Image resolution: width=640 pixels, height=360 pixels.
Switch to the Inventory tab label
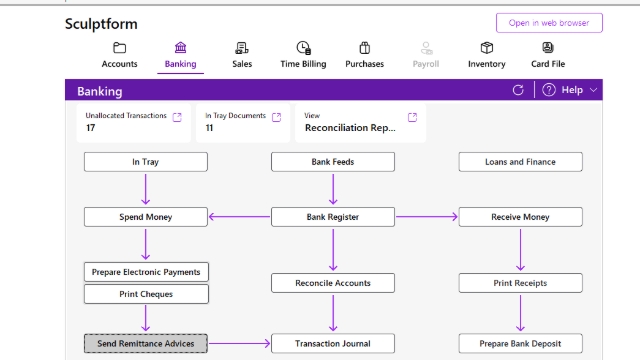click(x=487, y=64)
